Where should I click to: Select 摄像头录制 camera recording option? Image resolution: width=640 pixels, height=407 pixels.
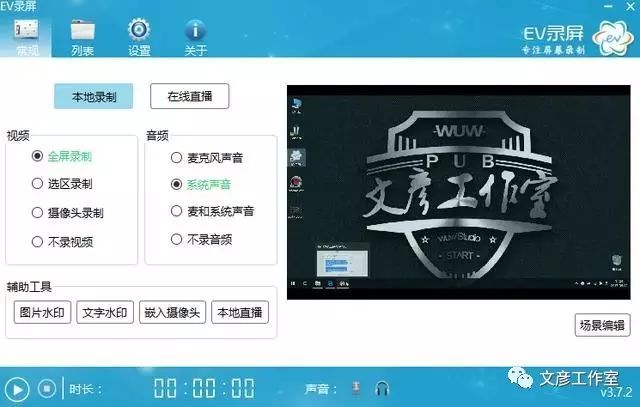point(67,213)
